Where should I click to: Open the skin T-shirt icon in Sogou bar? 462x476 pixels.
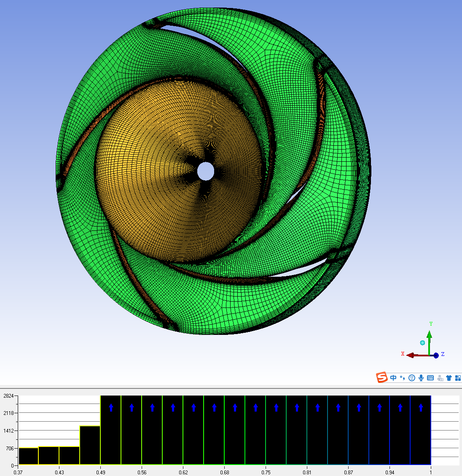(449, 378)
